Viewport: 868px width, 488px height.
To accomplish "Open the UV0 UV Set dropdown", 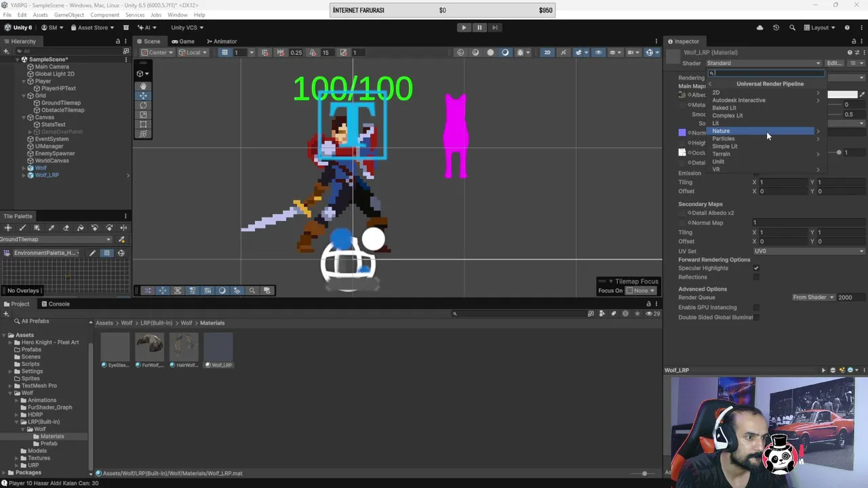I will coord(809,251).
